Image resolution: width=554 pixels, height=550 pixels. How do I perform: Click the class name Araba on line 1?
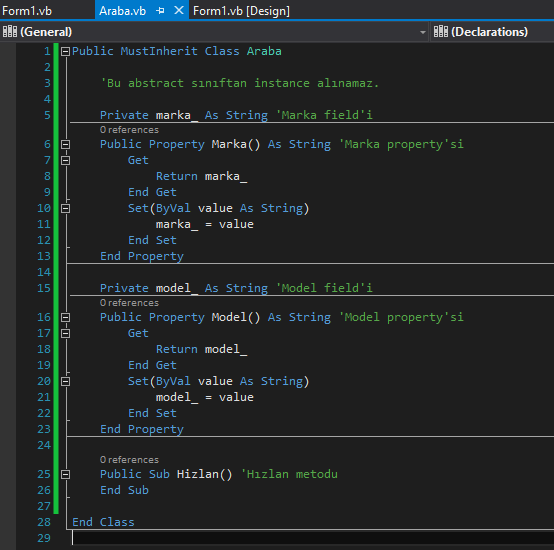(x=264, y=51)
